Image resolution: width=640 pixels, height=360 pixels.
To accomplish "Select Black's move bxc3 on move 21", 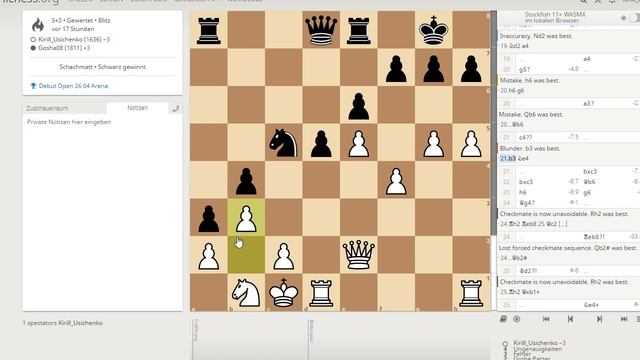I will coord(590,171).
